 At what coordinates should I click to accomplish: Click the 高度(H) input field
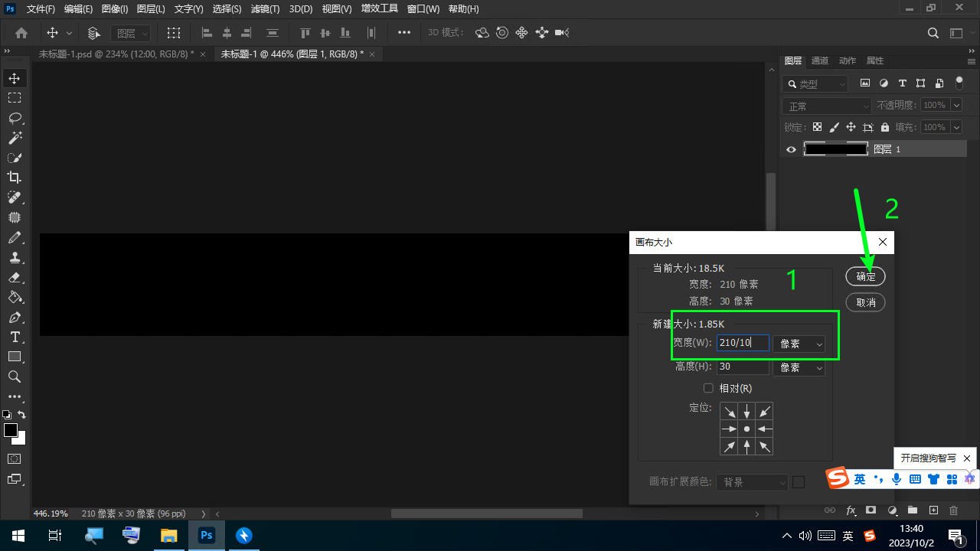pyautogui.click(x=742, y=367)
